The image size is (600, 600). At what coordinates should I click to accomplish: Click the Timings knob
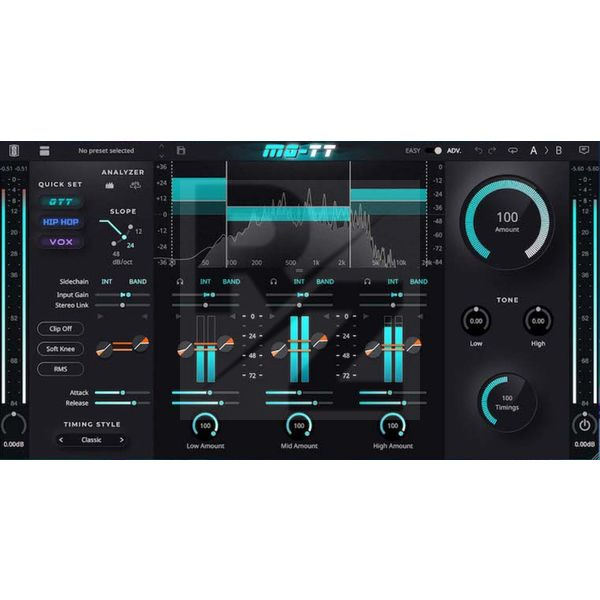coord(507,402)
